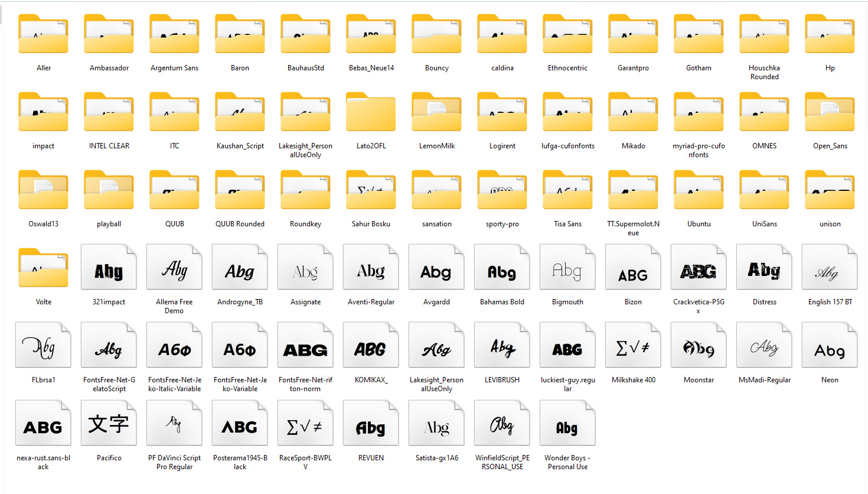Click the English 157 BT font icon

pos(830,267)
